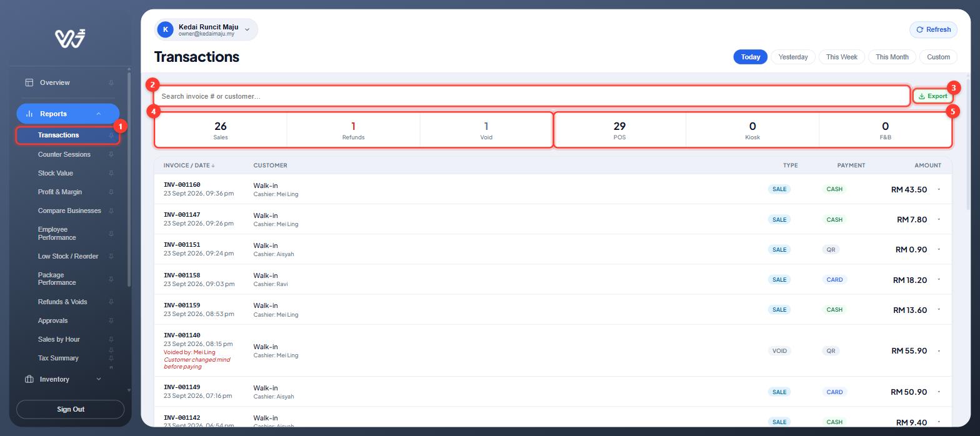This screenshot has height=436, width=980.
Task: Filter by the 29 POS stat
Action: [x=619, y=130]
